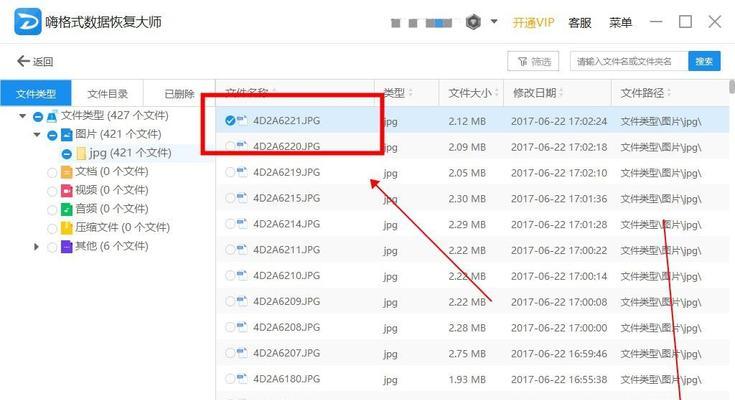Tick the checkbox for 4D2A6215.JPG

tap(230, 198)
